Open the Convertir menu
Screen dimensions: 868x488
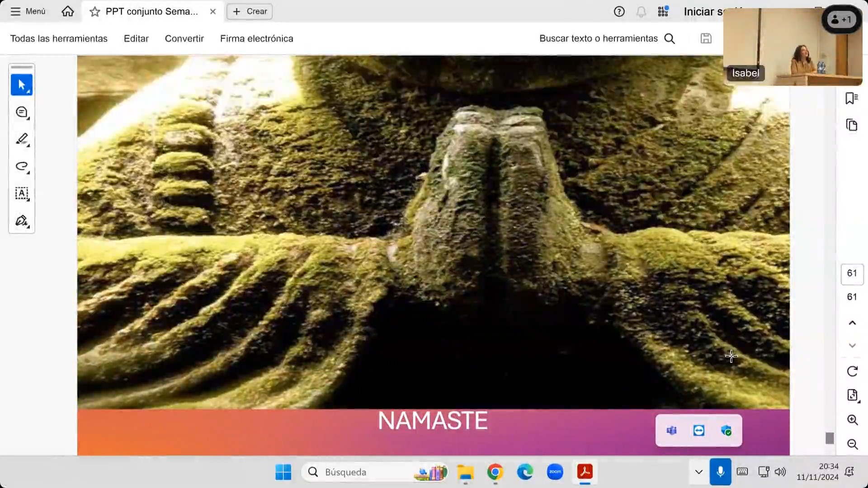tap(184, 38)
